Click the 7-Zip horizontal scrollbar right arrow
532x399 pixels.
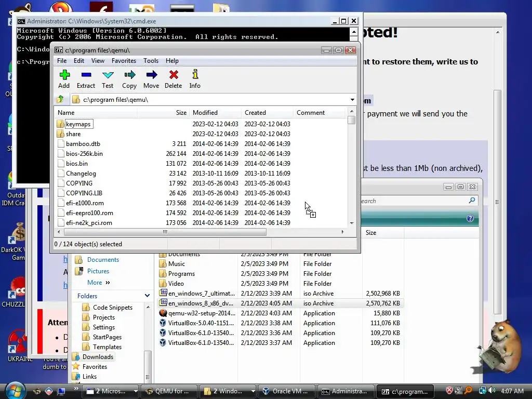click(x=343, y=232)
